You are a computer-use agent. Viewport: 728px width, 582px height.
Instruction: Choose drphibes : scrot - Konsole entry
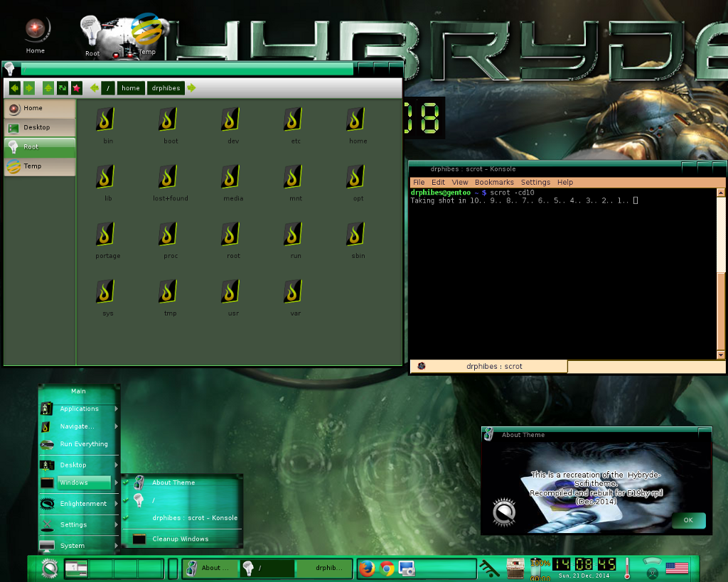[181, 518]
